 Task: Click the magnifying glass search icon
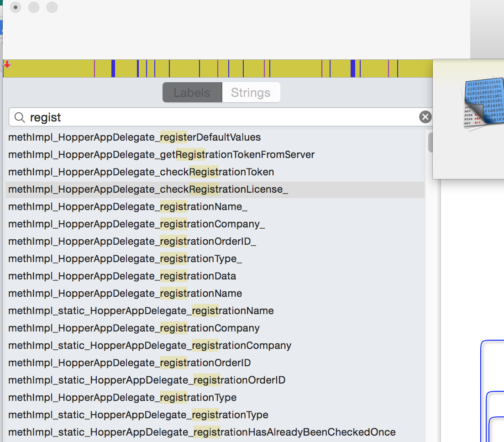pos(20,117)
